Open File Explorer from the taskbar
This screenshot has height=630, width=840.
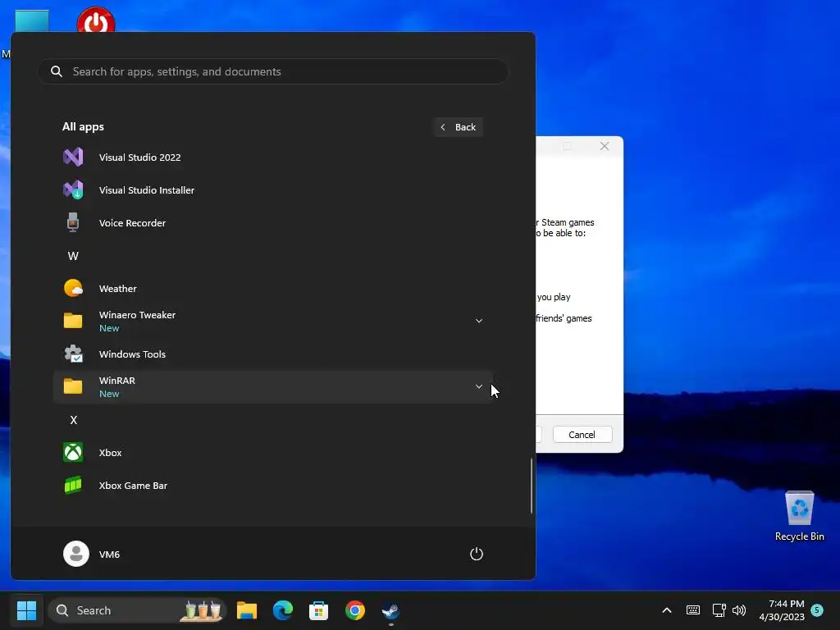pos(247,610)
